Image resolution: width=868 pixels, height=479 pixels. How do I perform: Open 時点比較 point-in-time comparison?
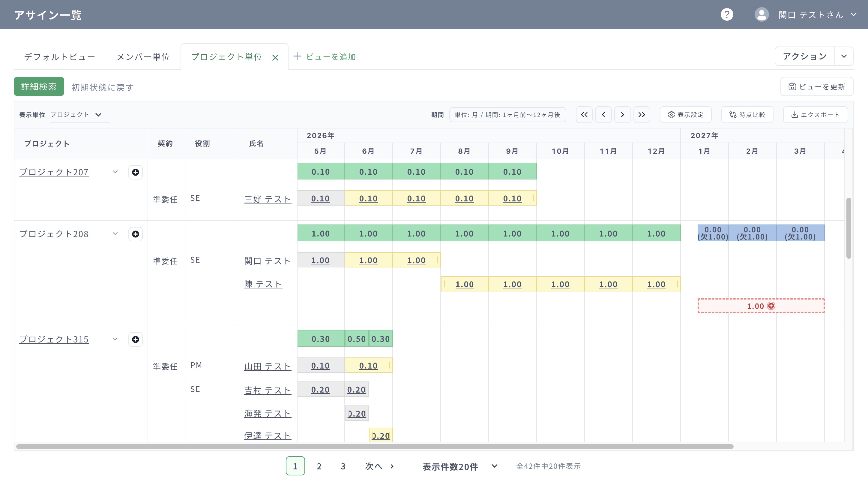tap(747, 115)
